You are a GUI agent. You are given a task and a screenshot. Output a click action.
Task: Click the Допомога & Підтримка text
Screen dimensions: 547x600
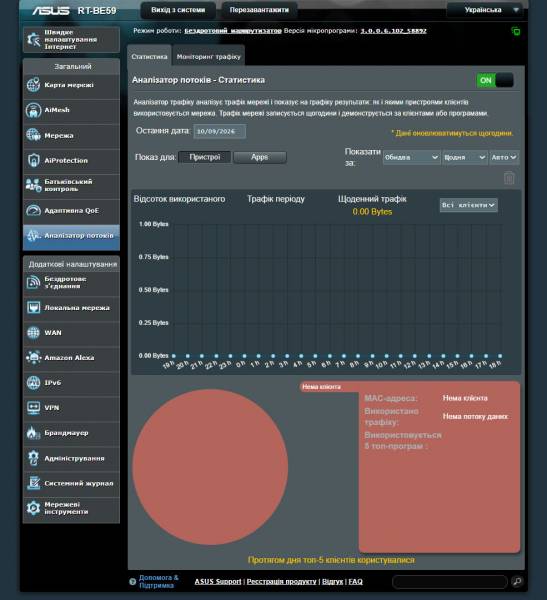click(158, 582)
